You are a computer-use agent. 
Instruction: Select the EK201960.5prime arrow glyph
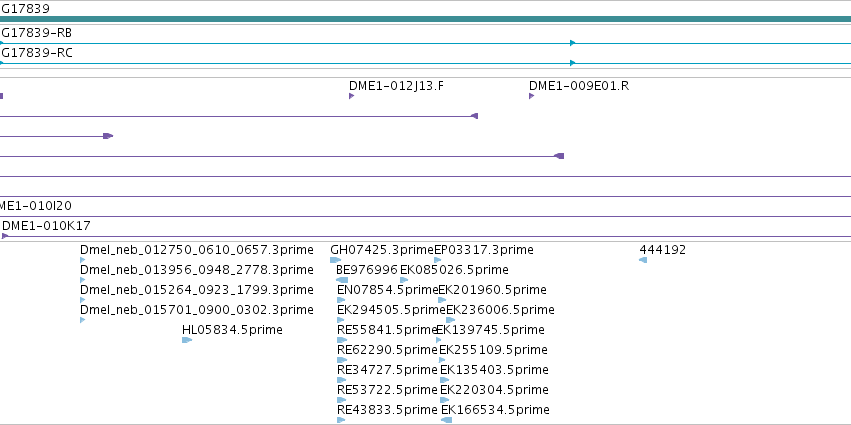pos(442,300)
